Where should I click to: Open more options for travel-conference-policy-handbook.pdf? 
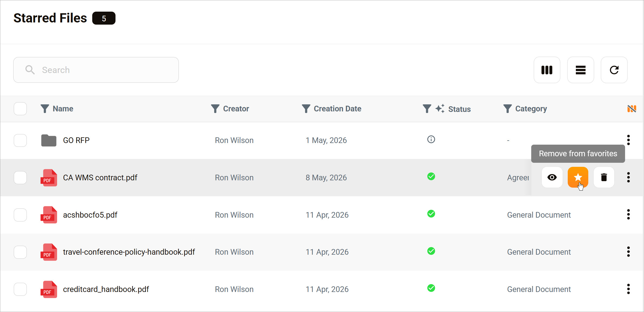pyautogui.click(x=628, y=252)
